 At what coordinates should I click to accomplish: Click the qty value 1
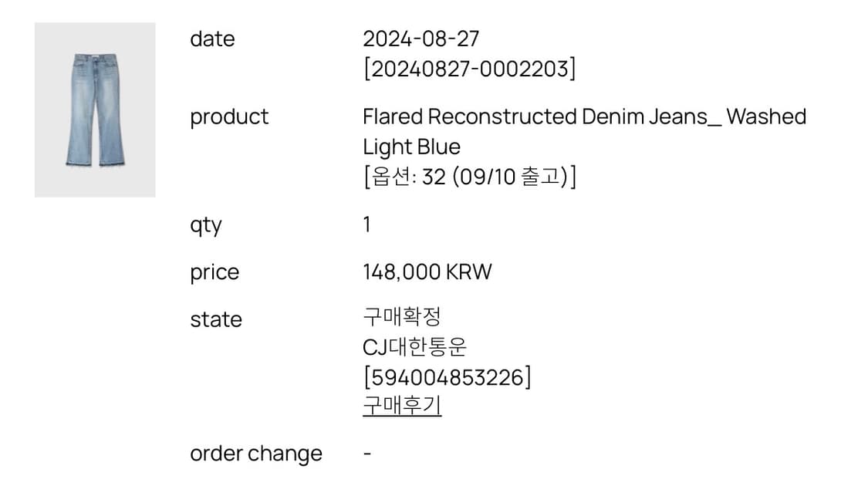(x=366, y=224)
